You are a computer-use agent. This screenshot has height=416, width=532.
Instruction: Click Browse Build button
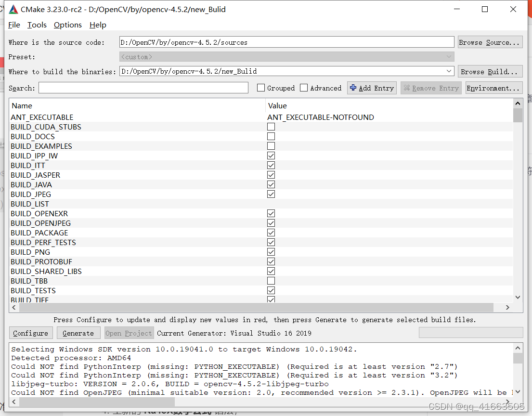pyautogui.click(x=490, y=72)
